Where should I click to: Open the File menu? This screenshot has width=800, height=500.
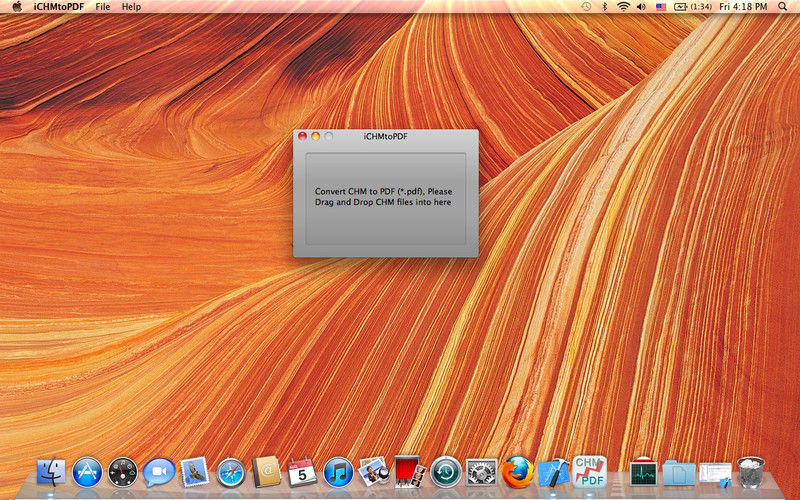[103, 7]
